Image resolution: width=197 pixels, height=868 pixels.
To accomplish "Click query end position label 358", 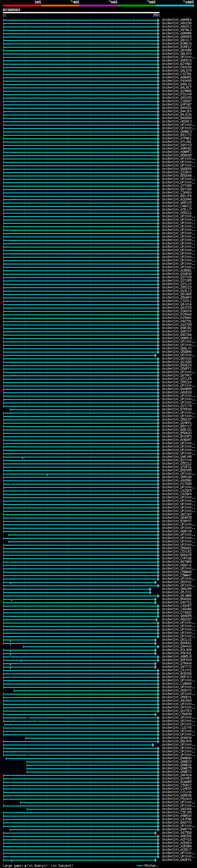I will [155, 15].
